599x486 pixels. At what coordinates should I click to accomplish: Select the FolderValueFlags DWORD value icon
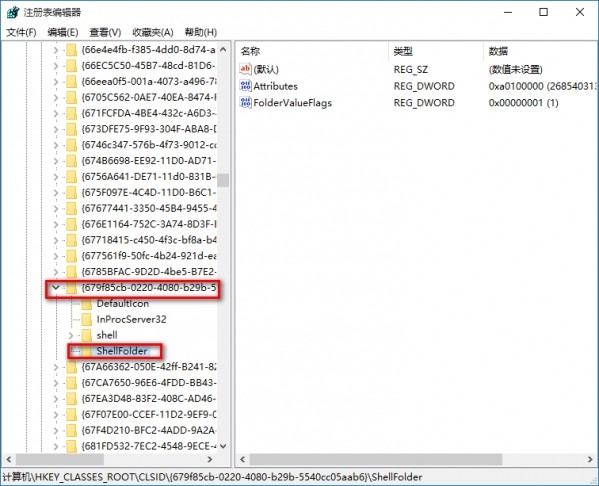pyautogui.click(x=245, y=102)
